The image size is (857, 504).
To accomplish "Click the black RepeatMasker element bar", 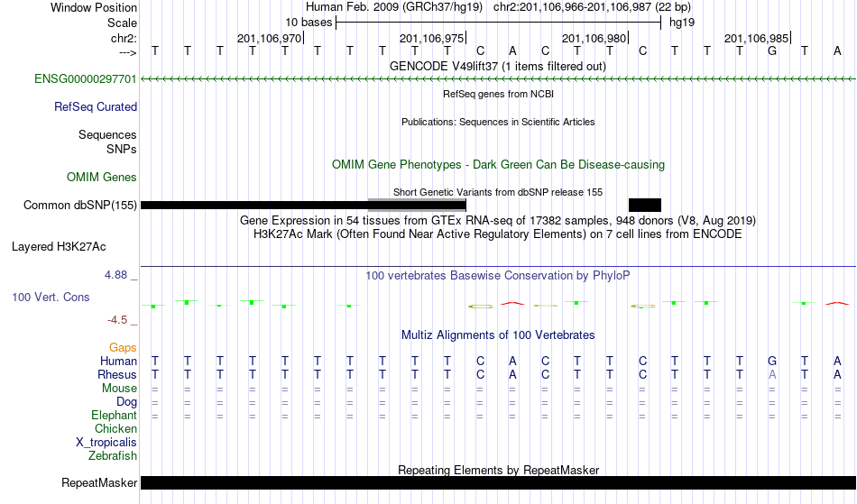I will coord(499,482).
